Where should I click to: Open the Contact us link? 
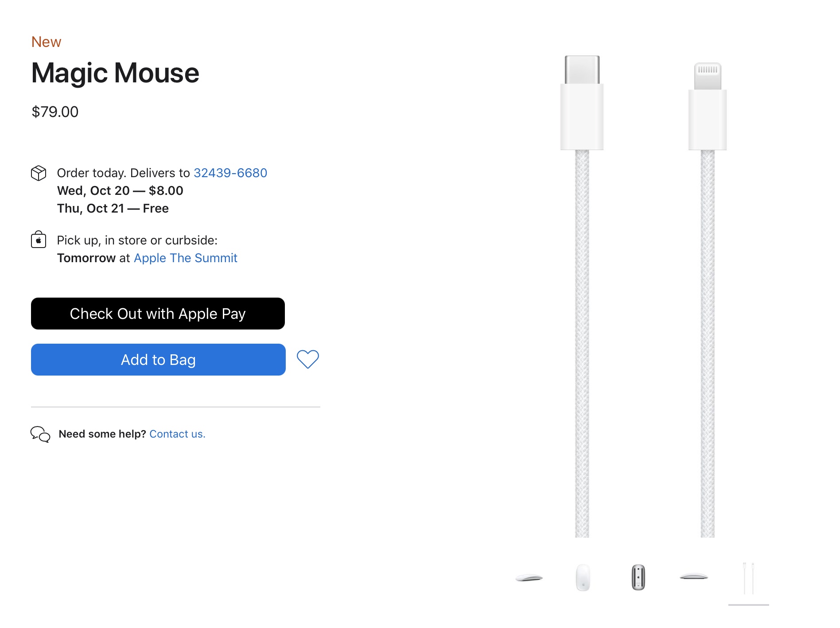click(x=177, y=434)
